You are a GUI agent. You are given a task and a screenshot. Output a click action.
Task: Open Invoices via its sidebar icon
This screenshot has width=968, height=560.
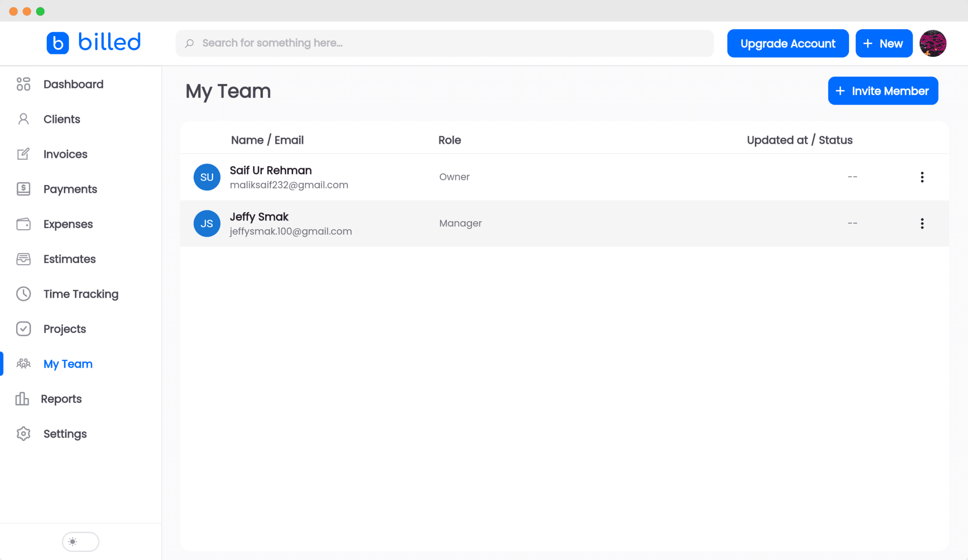(x=23, y=154)
